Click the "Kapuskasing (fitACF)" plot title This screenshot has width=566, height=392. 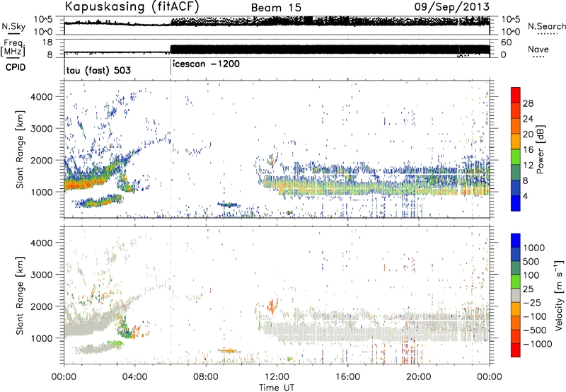coord(132,6)
